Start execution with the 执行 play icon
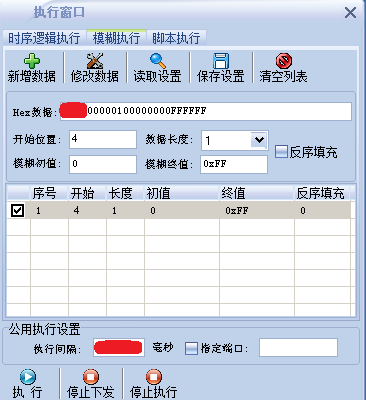The height and width of the screenshot is (400, 366). coord(28,377)
